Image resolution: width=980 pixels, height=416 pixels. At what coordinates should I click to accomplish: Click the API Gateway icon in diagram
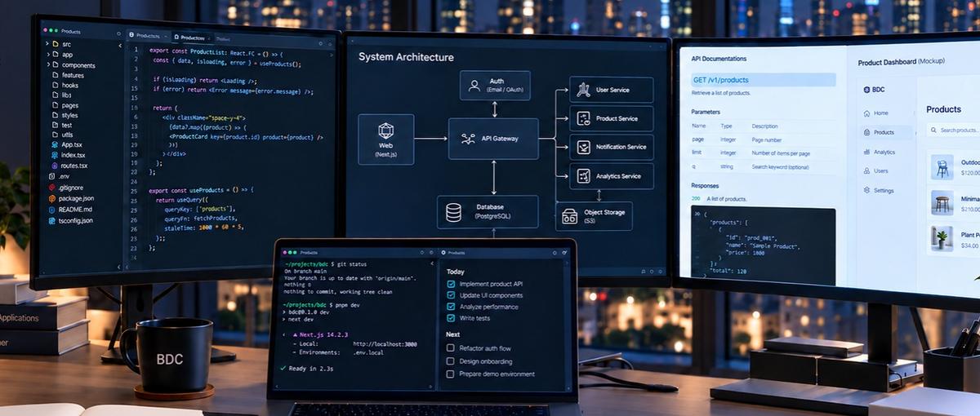click(468, 139)
